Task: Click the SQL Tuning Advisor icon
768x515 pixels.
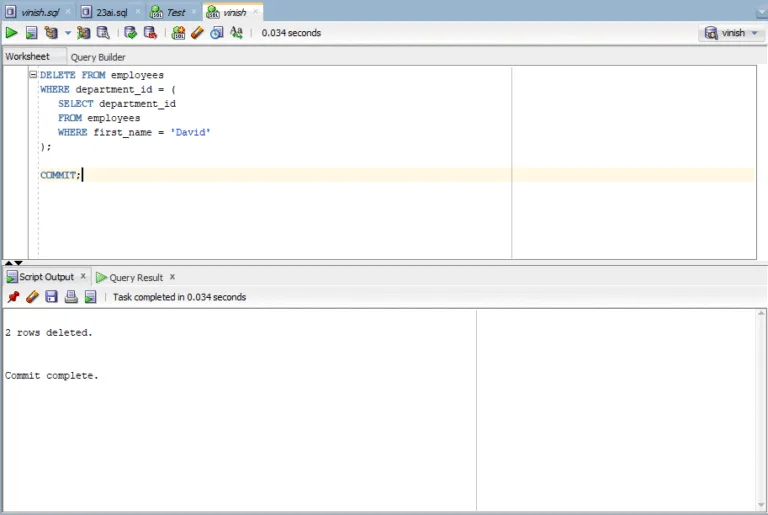Action: [x=103, y=33]
